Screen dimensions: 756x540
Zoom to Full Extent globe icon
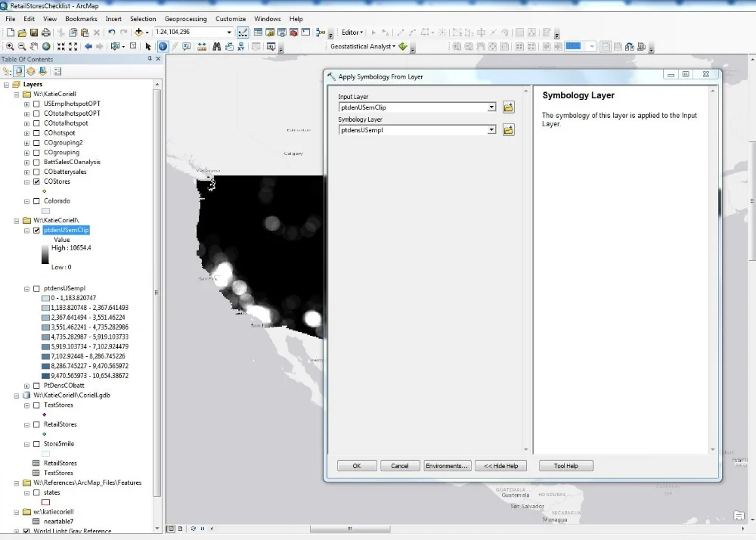[x=46, y=47]
